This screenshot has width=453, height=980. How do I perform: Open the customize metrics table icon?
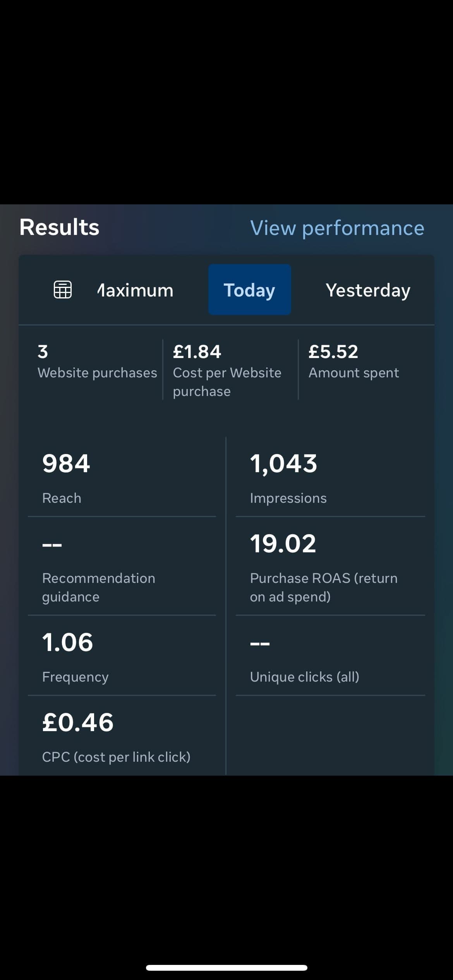pos(62,290)
